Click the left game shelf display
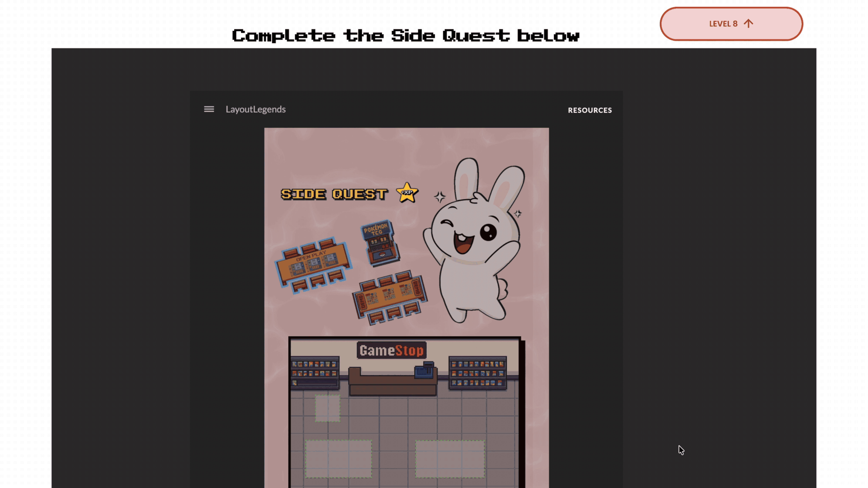 tap(315, 373)
